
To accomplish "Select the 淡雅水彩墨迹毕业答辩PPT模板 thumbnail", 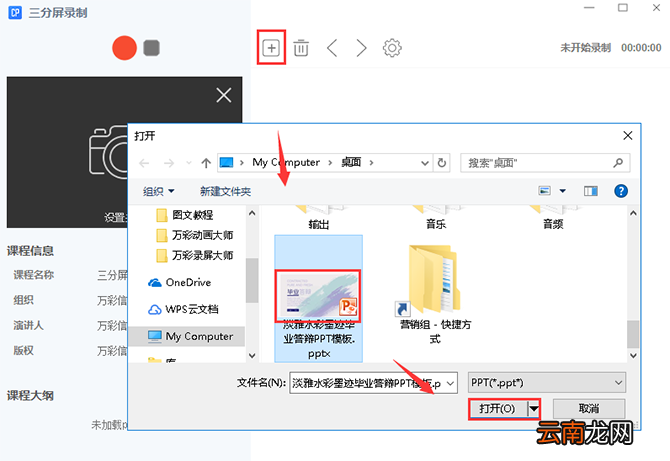I will click(x=318, y=296).
